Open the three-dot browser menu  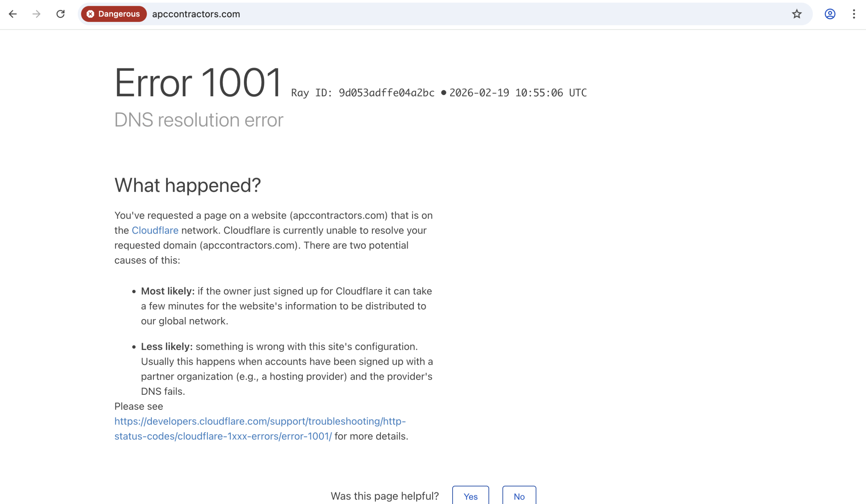(853, 14)
